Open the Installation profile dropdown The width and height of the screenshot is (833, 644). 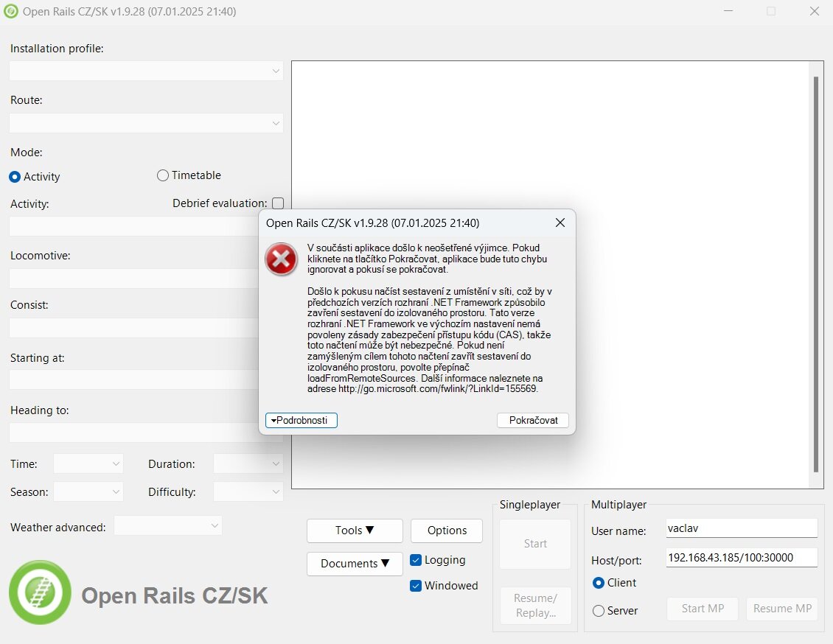pos(146,71)
